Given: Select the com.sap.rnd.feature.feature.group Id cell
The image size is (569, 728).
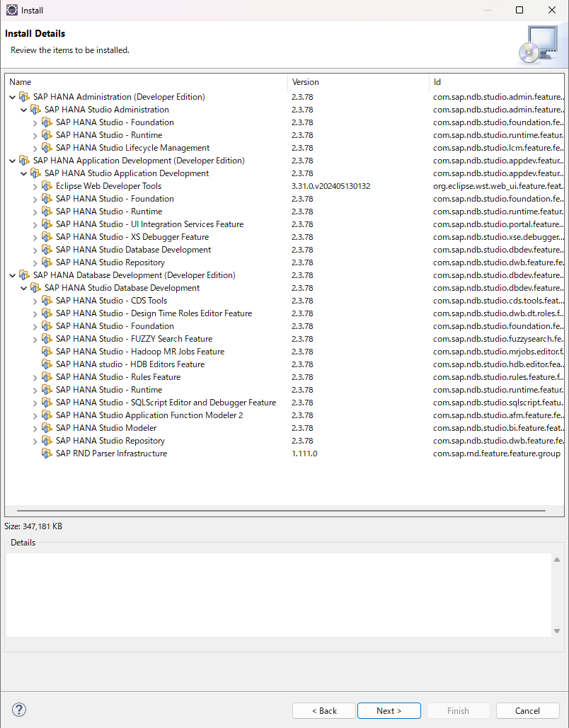Looking at the screenshot, I should point(497,453).
